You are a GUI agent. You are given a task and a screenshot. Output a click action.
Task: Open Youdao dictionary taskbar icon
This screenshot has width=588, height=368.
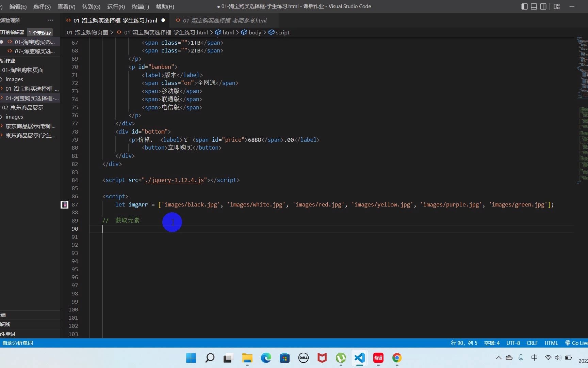coord(378,358)
